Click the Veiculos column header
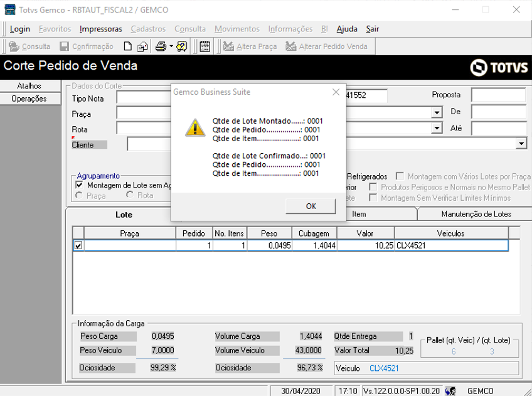Viewport: 532px width, 396px height. 451,233
